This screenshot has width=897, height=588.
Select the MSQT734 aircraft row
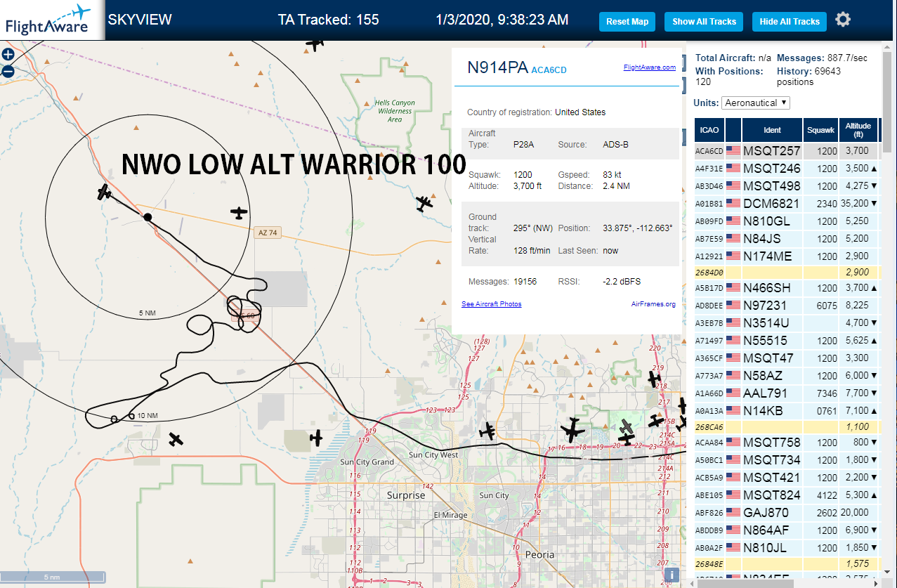(786, 460)
